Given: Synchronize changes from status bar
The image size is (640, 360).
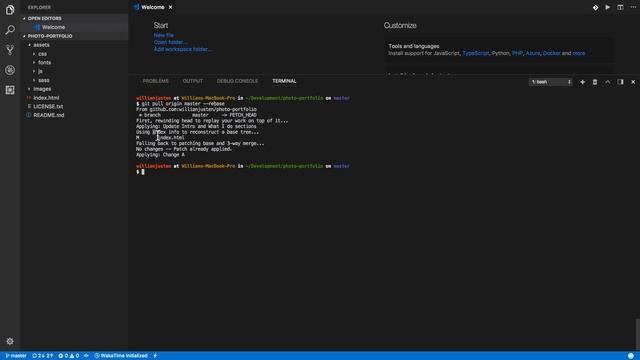Looking at the screenshot, I should click(42, 356).
